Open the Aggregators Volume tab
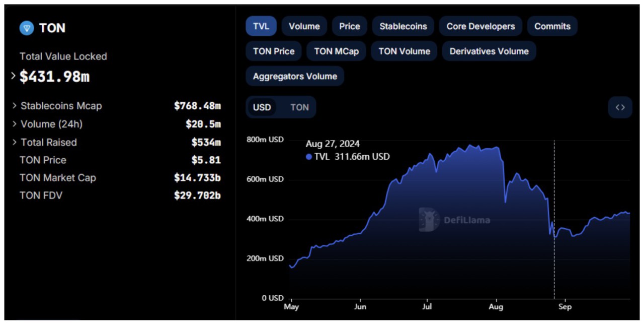 click(294, 76)
